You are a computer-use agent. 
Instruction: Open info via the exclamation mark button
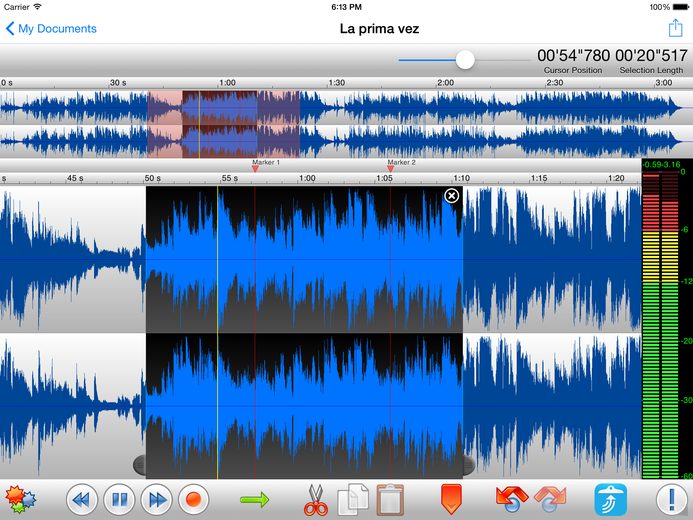click(672, 500)
